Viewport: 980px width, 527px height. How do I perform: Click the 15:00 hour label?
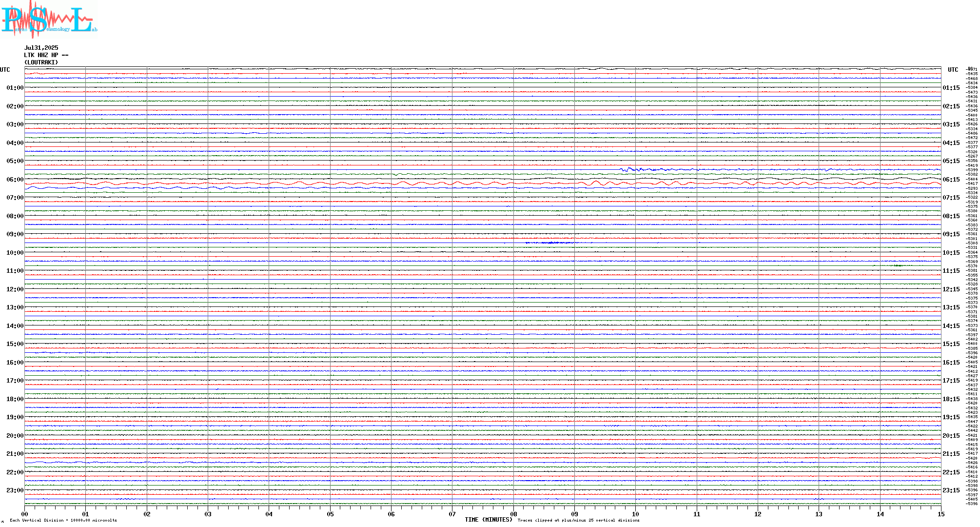(15, 344)
